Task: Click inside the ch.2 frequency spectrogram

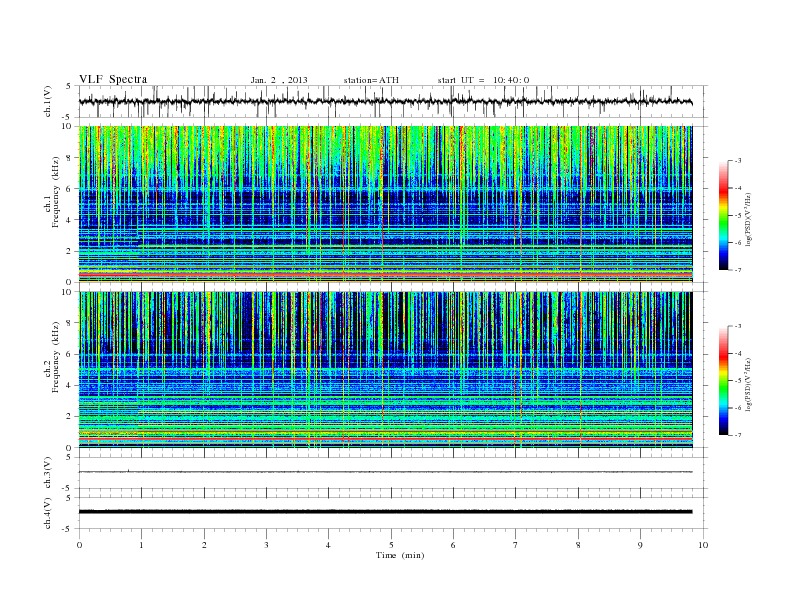Action: 385,370
